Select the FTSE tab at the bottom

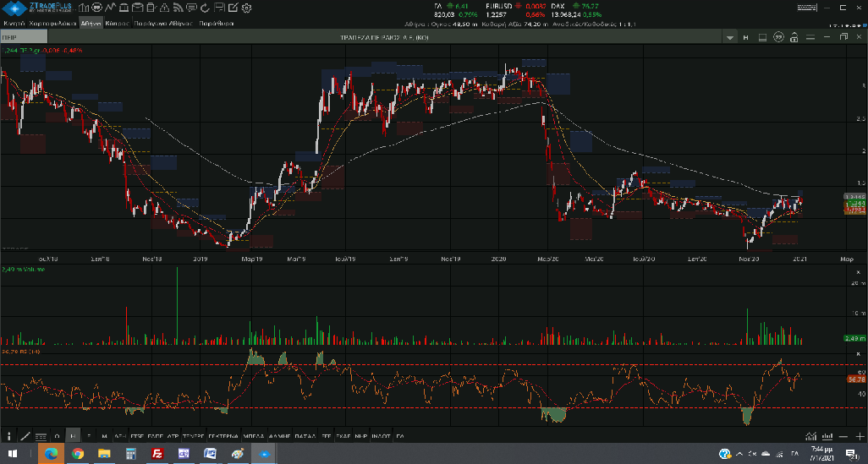coord(139,436)
